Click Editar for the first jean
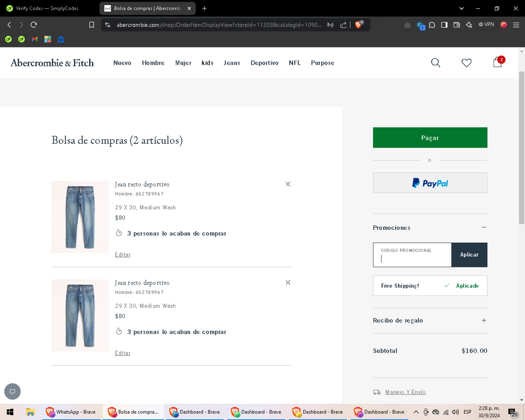 [x=122, y=255]
